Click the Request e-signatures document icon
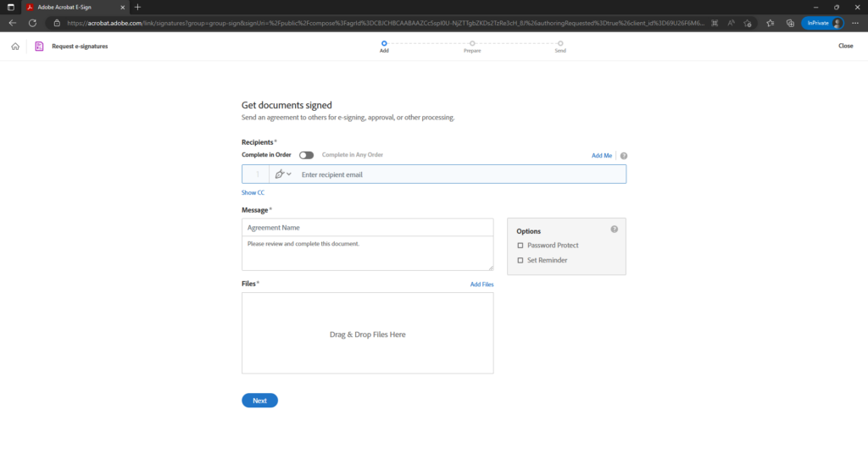Image resolution: width=868 pixels, height=470 pixels. point(39,46)
